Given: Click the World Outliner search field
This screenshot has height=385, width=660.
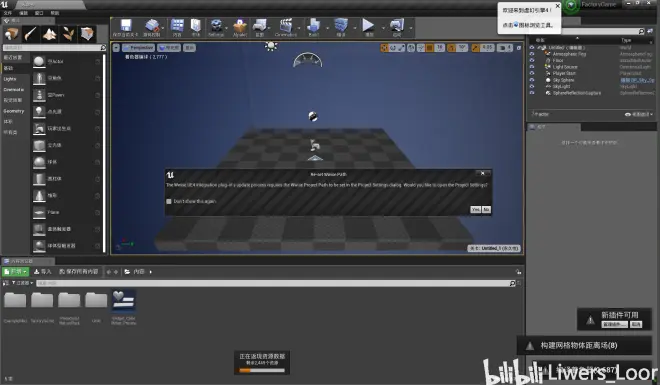Looking at the screenshot, I should (x=602, y=32).
